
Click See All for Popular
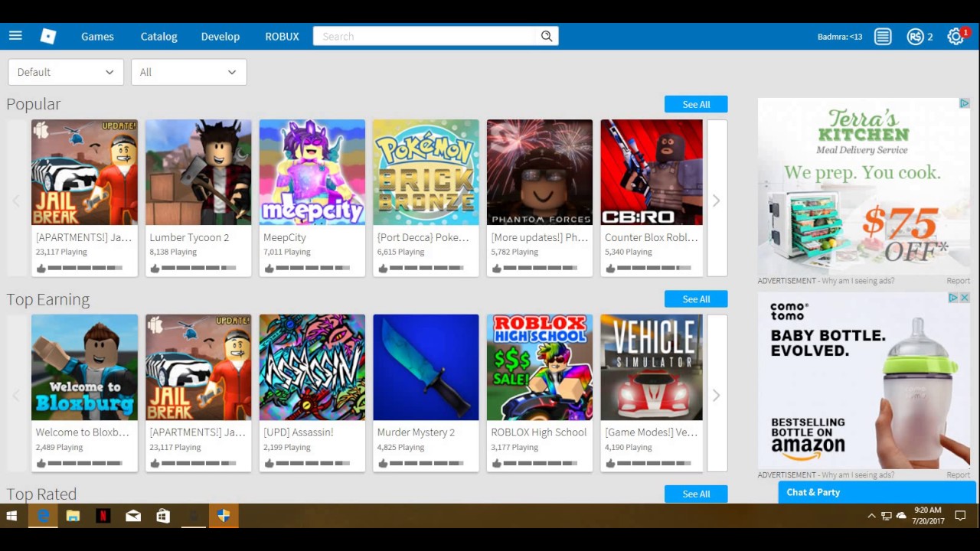696,104
